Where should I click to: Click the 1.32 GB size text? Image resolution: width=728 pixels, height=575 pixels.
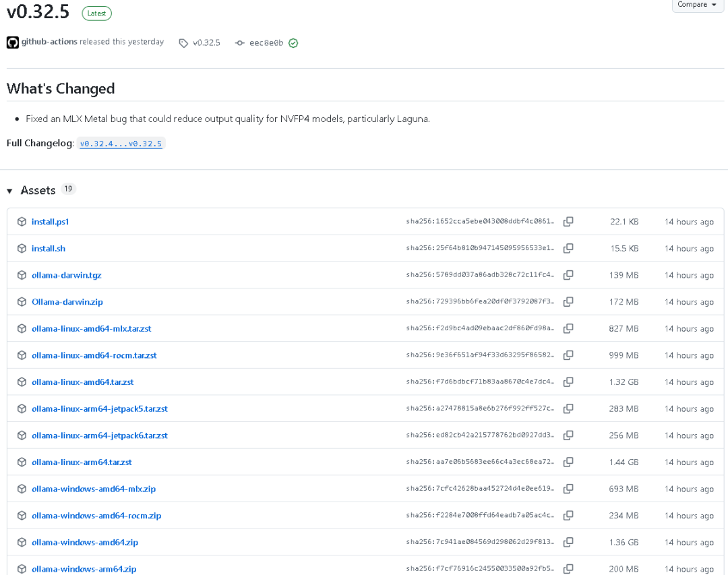click(x=624, y=382)
